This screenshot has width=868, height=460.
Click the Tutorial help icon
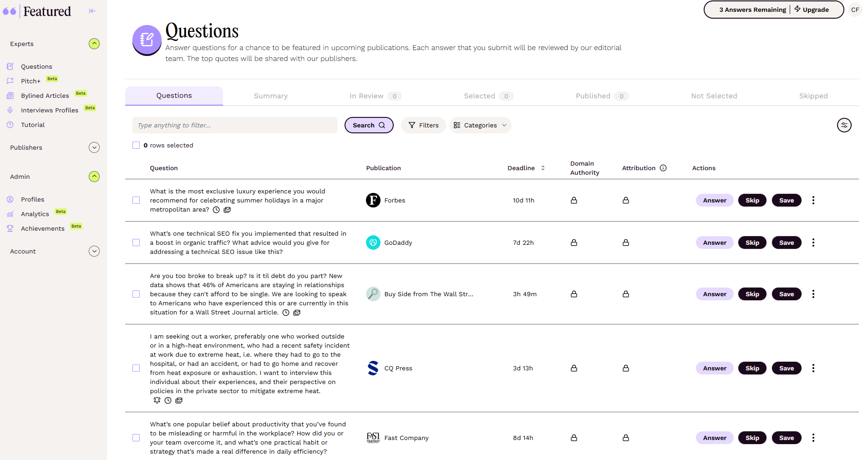tap(10, 125)
